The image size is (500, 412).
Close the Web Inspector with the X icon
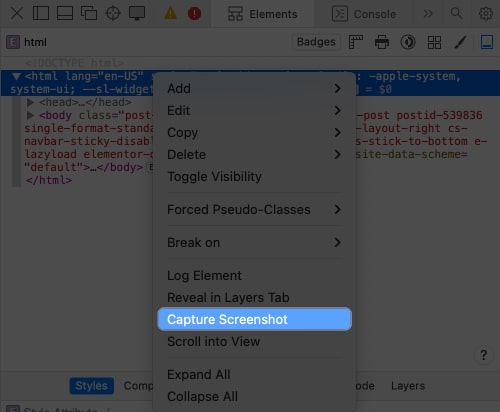[x=16, y=14]
